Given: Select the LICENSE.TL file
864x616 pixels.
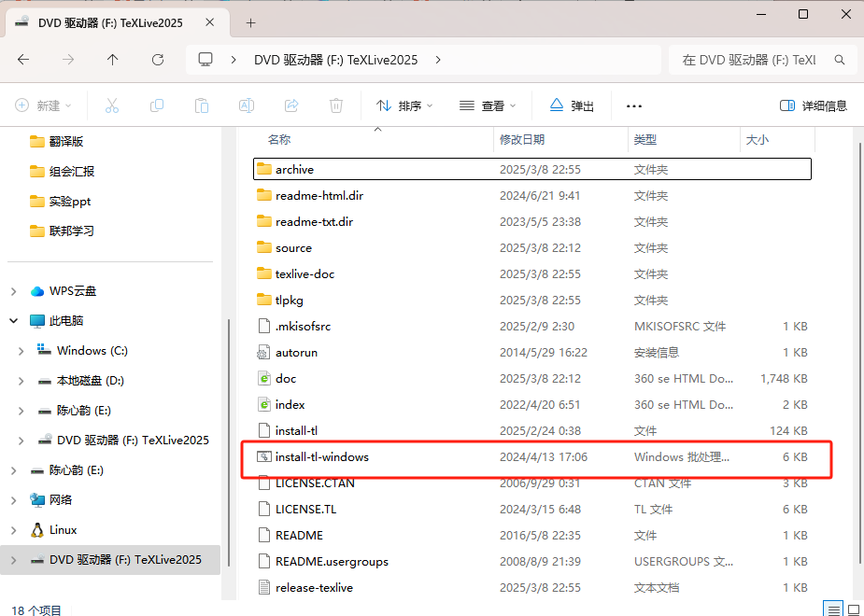Looking at the screenshot, I should click(532, 510).
